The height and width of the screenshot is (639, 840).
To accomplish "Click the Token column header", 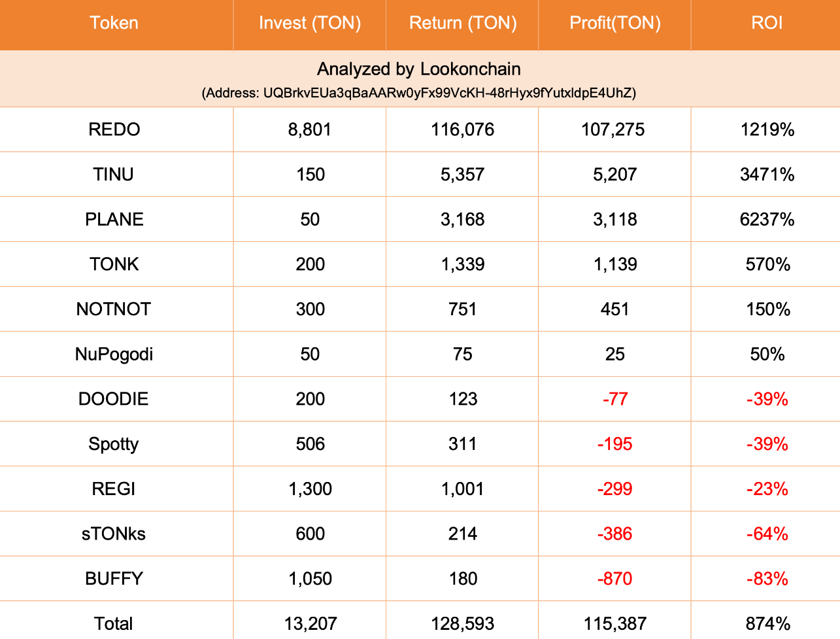I will tap(114, 23).
